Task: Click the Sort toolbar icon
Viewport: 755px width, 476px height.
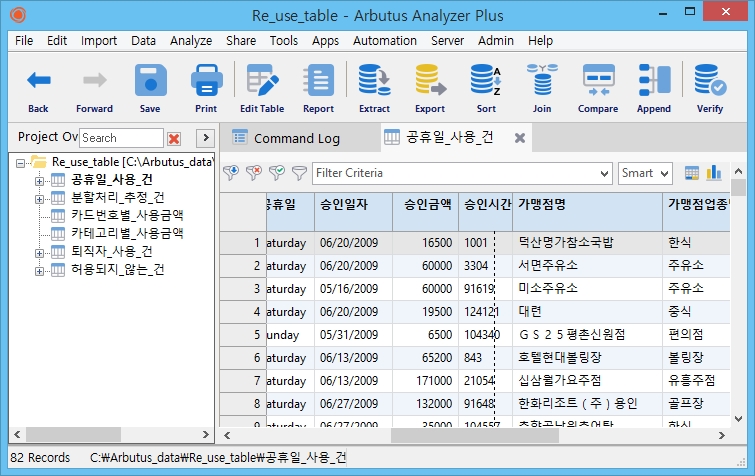Action: 486,80
